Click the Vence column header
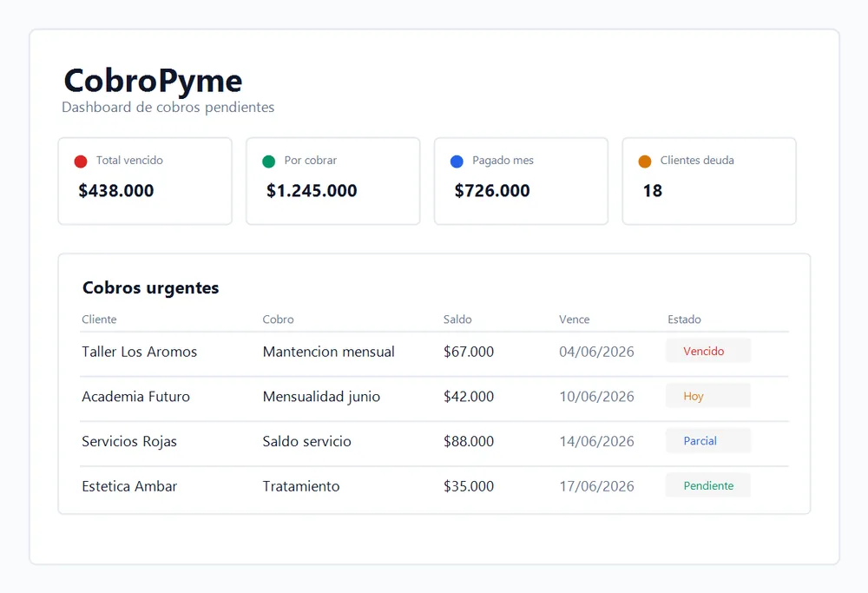868x593 pixels. pos(574,320)
